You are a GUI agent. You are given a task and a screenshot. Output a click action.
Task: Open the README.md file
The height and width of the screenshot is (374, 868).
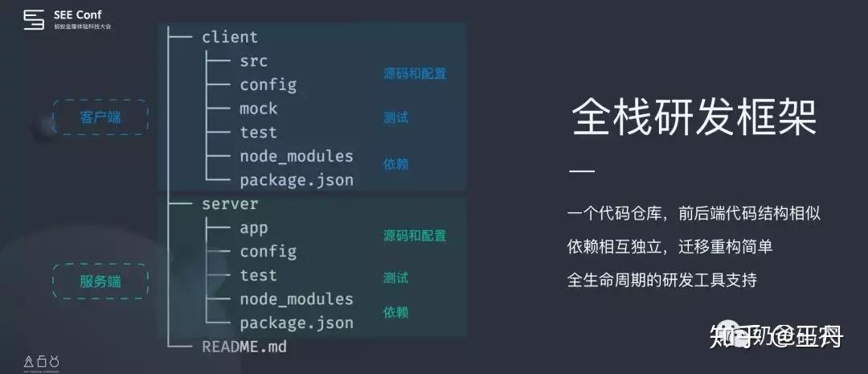(244, 347)
